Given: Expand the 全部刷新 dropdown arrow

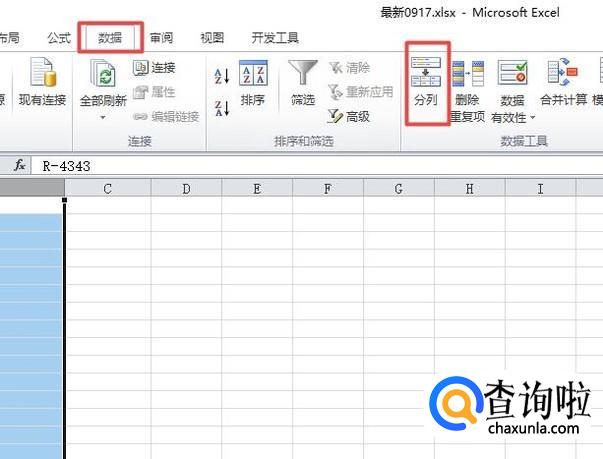Looking at the screenshot, I should click(x=103, y=117).
